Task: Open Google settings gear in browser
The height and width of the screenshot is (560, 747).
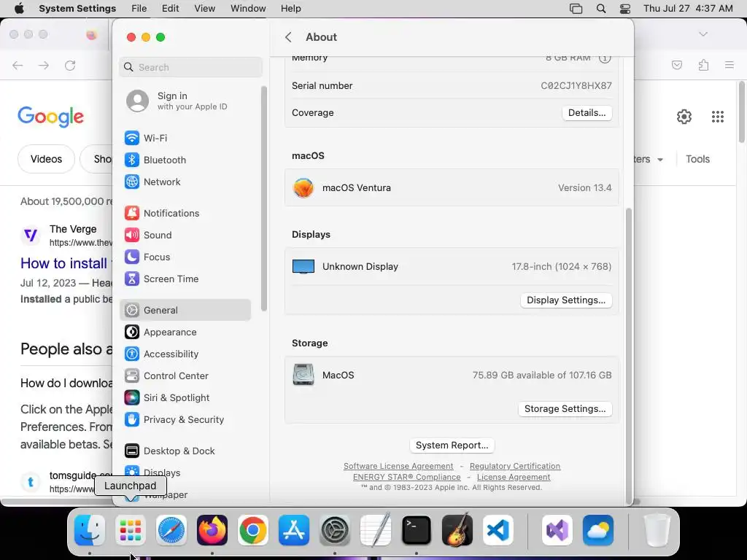Action: pyautogui.click(x=684, y=117)
